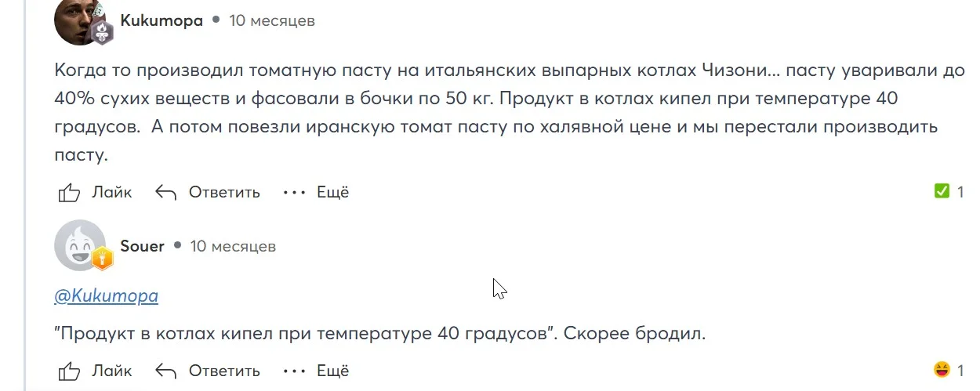Click the orange badge on Souer's avatar
980x391 pixels.
click(103, 258)
